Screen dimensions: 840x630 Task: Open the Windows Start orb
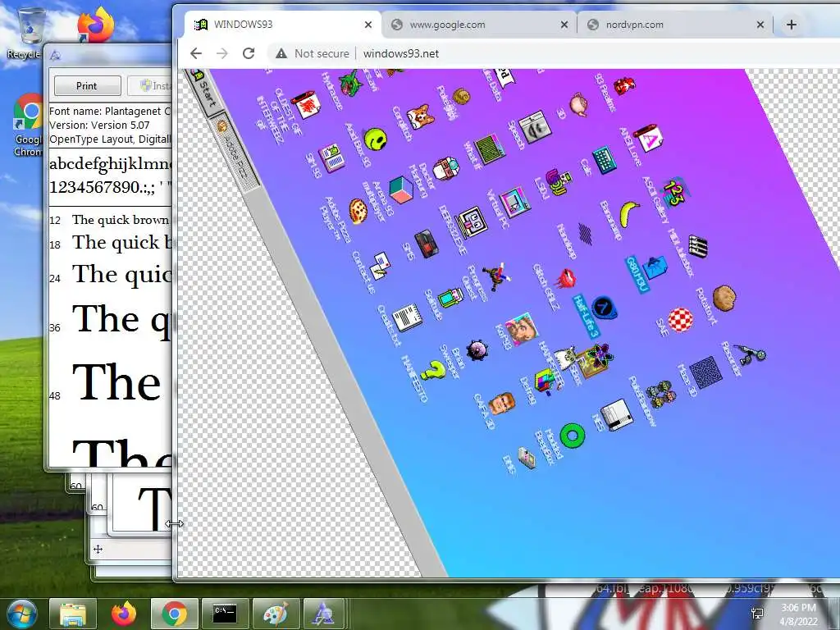pos(22,614)
